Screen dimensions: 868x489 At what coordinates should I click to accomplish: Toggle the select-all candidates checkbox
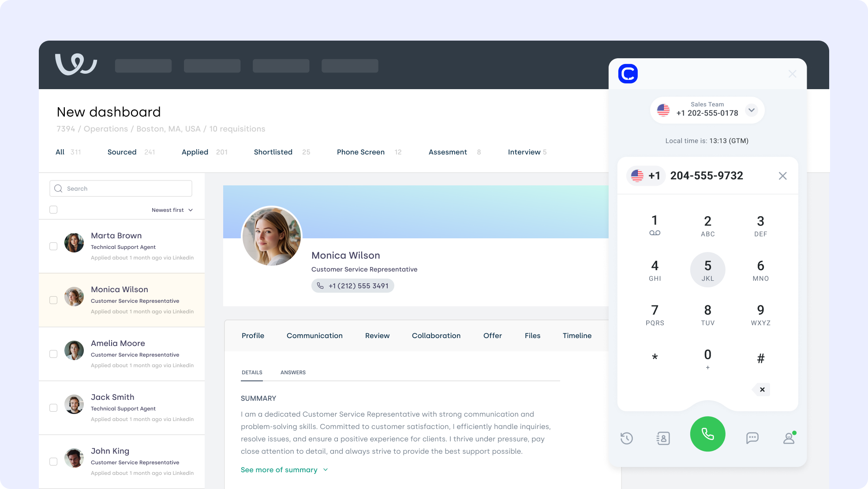53,210
